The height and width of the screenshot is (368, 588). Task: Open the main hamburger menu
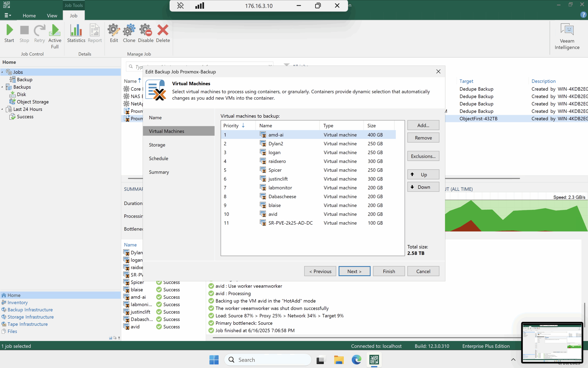pyautogui.click(x=8, y=15)
